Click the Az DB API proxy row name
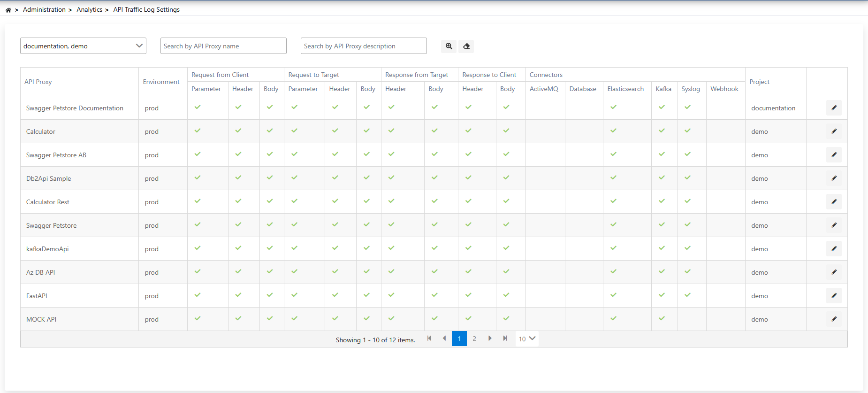Image resolution: width=868 pixels, height=393 pixels. click(41, 272)
